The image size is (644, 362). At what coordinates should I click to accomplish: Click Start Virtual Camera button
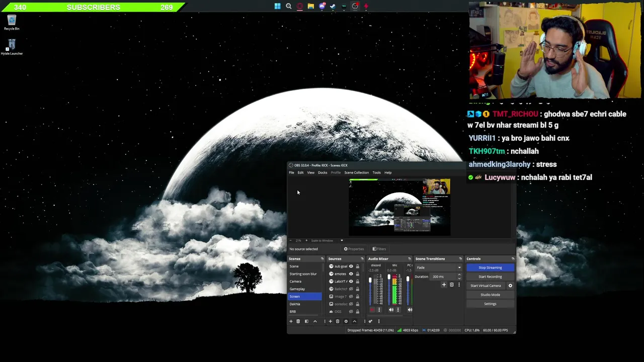(486, 286)
